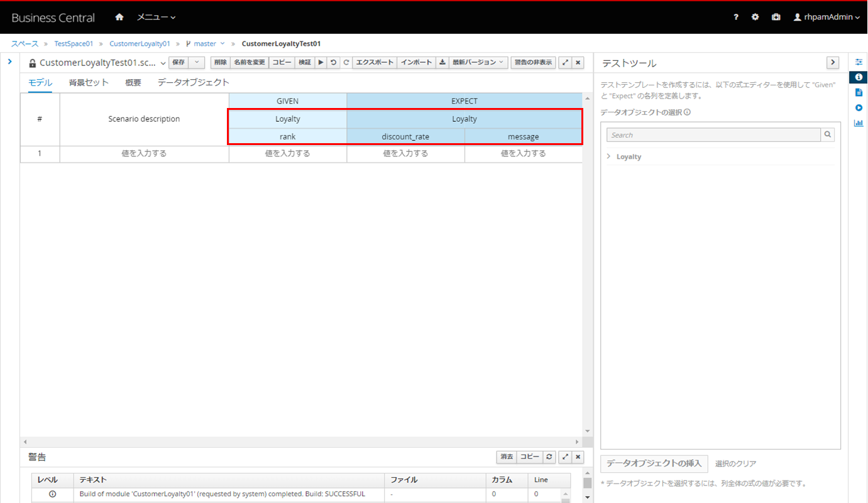Refresh alerts with the refresh icon

549,457
